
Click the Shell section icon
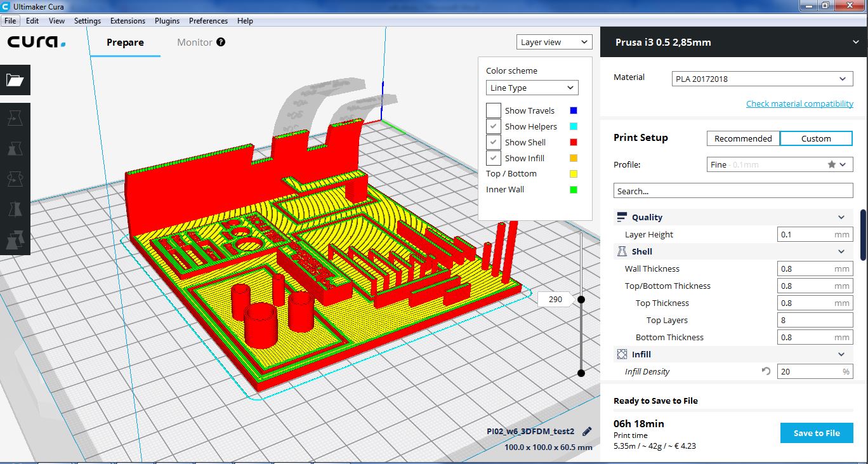pyautogui.click(x=622, y=251)
